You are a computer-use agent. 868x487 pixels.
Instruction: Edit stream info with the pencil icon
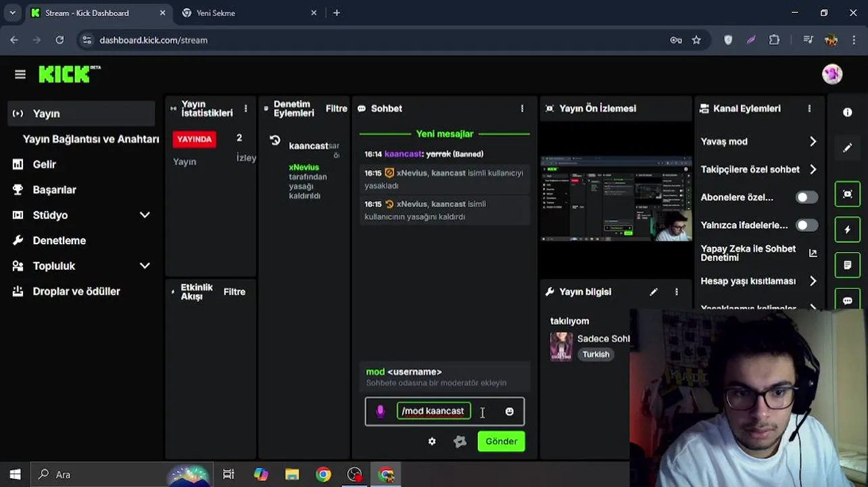[x=653, y=292]
